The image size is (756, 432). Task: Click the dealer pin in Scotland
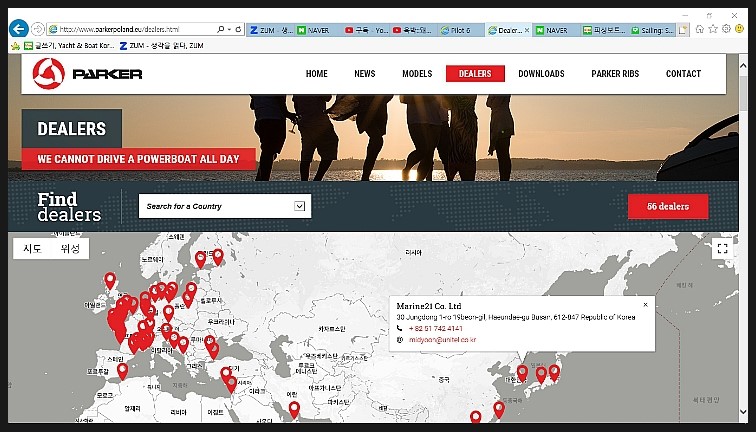pos(110,280)
